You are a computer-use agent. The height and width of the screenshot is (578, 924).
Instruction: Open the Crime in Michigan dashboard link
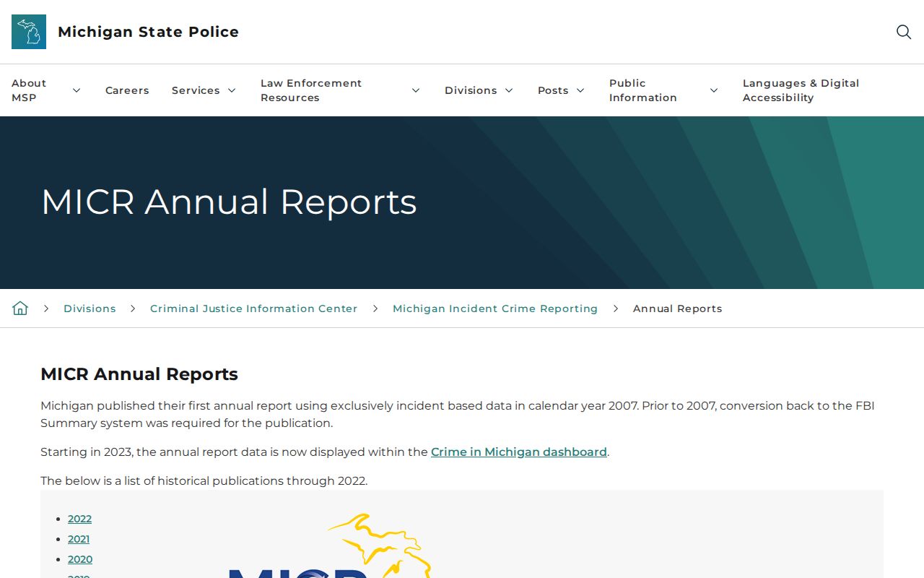click(519, 452)
